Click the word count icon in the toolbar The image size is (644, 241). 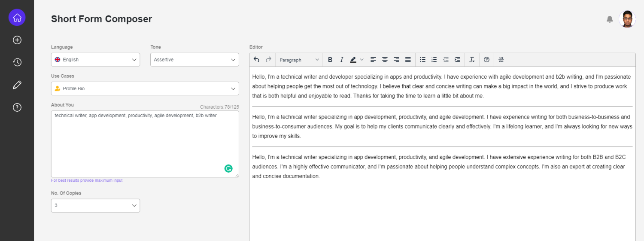[501, 60]
